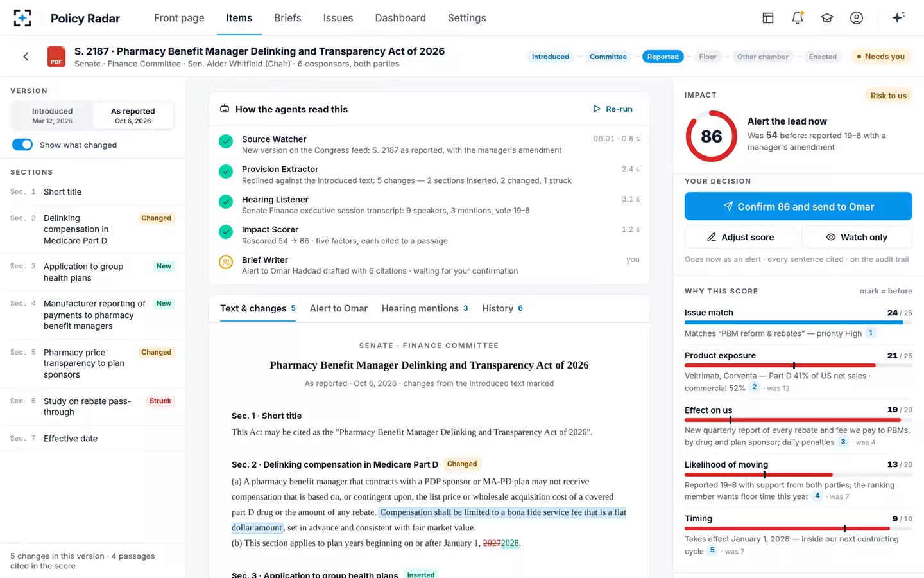Open the user profile icon
Image resolution: width=924 pixels, height=578 pixels.
pos(857,18)
